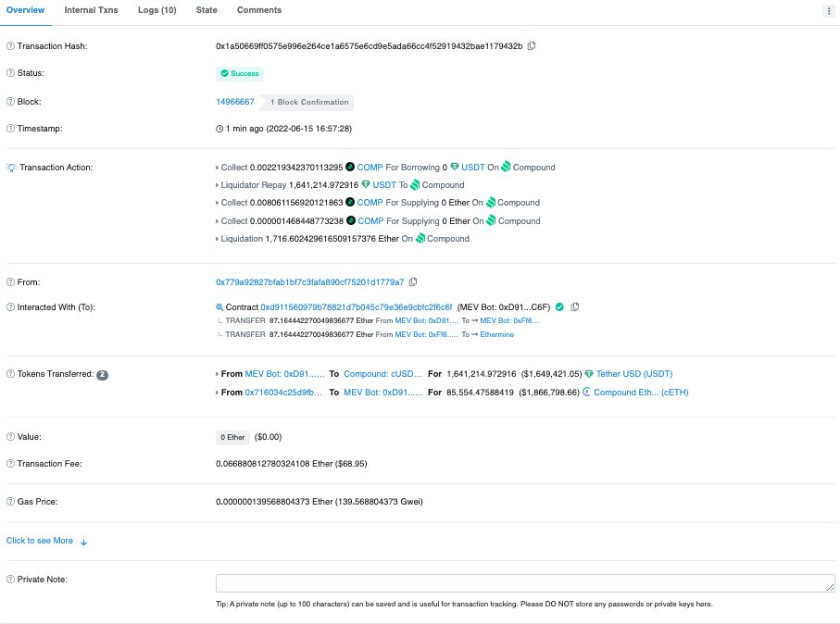Switch to the Internal Txns tab
This screenshot has height=624, width=840.
click(x=91, y=10)
